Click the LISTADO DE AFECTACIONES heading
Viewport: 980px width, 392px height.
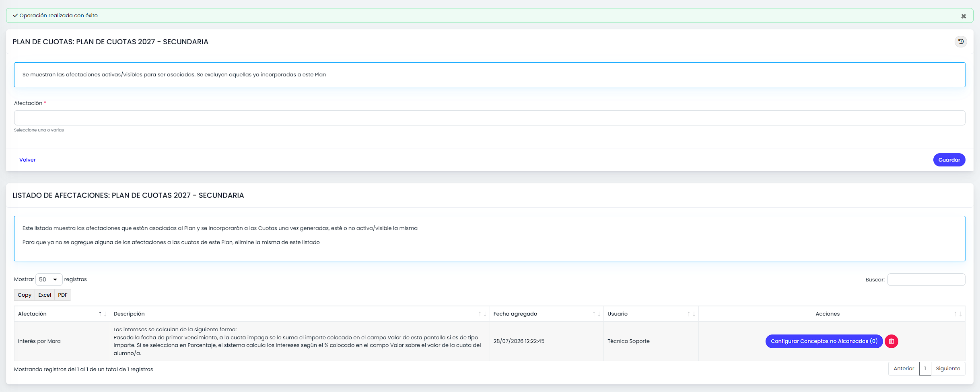(128, 195)
